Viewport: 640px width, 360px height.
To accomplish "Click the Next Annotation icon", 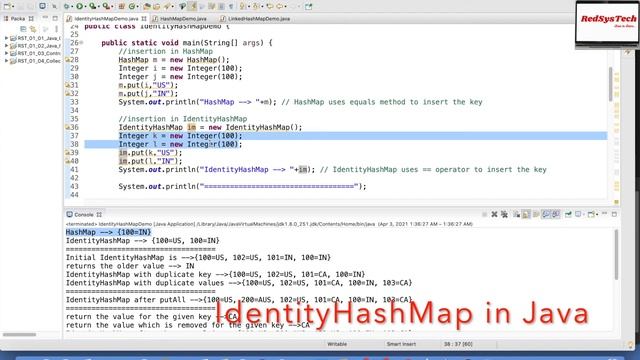I will tap(242, 6).
